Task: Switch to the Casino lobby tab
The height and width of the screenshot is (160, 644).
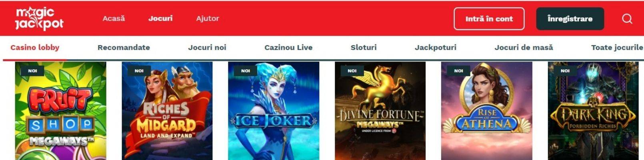Action: 35,48
